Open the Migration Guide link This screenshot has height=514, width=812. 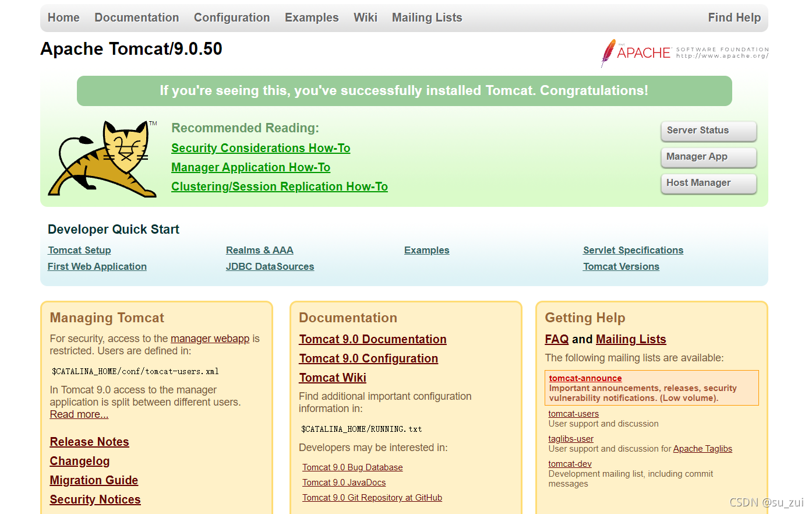[94, 480]
